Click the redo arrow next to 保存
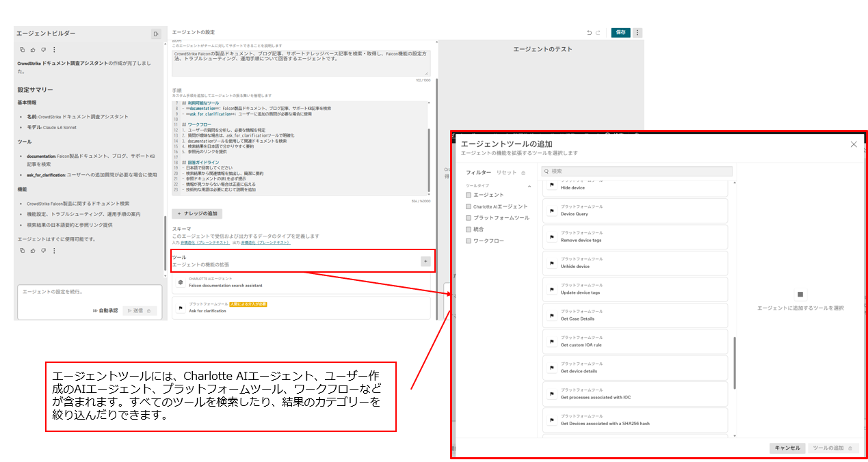This screenshot has width=868, height=462. pos(599,33)
